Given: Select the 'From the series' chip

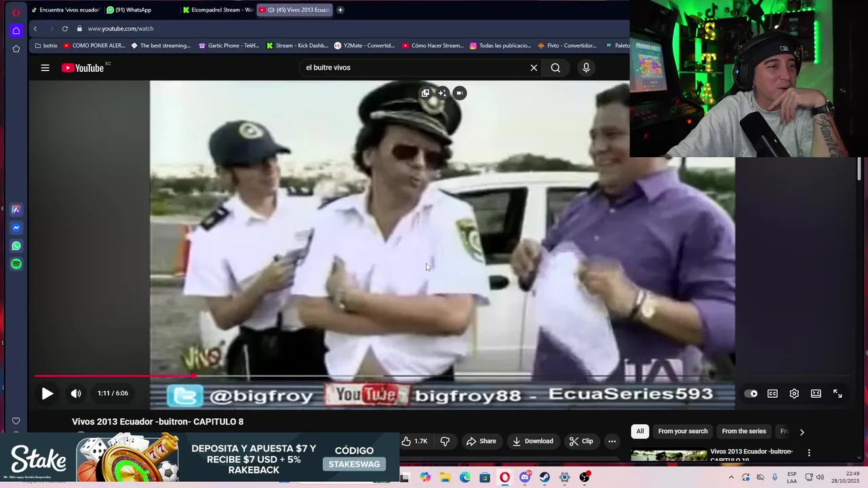Looking at the screenshot, I should [x=744, y=431].
